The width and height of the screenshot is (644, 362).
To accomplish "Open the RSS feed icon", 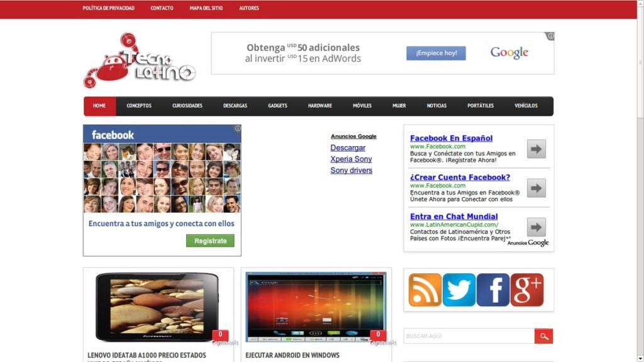I will [425, 290].
